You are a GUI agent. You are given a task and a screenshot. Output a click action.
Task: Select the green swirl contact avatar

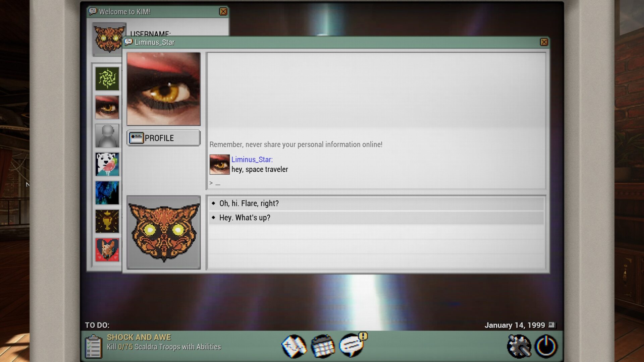tap(107, 78)
